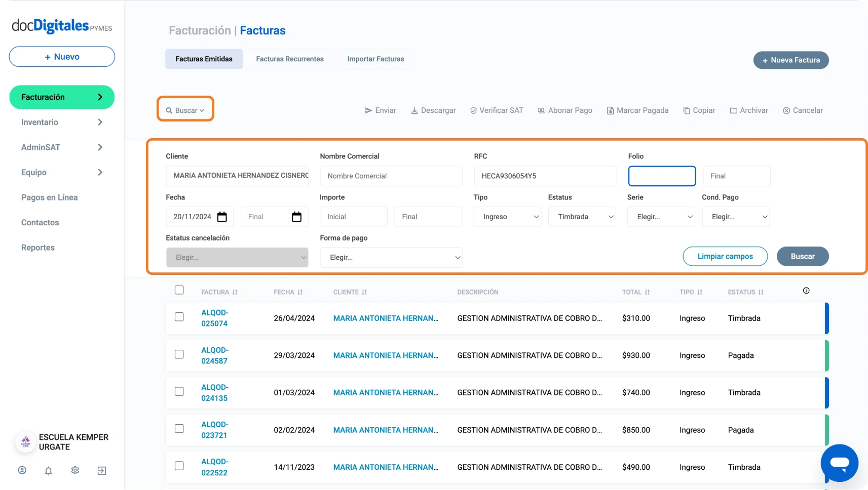Switch to Importar Facturas tab
Viewport: 868px width, 490px height.
click(376, 59)
